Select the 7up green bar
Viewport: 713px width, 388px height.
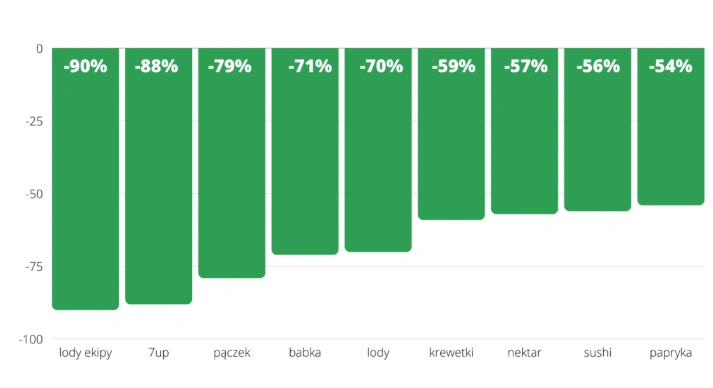[159, 176]
